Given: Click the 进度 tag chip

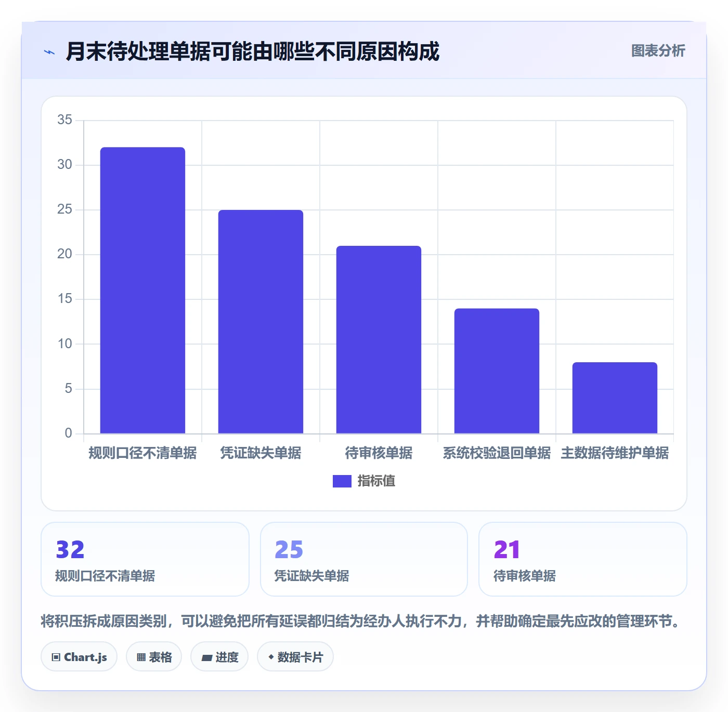Looking at the screenshot, I should tap(219, 657).
